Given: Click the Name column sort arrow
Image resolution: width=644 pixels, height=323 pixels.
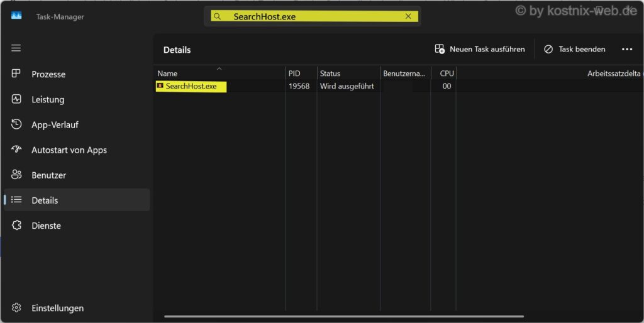Looking at the screenshot, I should point(219,68).
